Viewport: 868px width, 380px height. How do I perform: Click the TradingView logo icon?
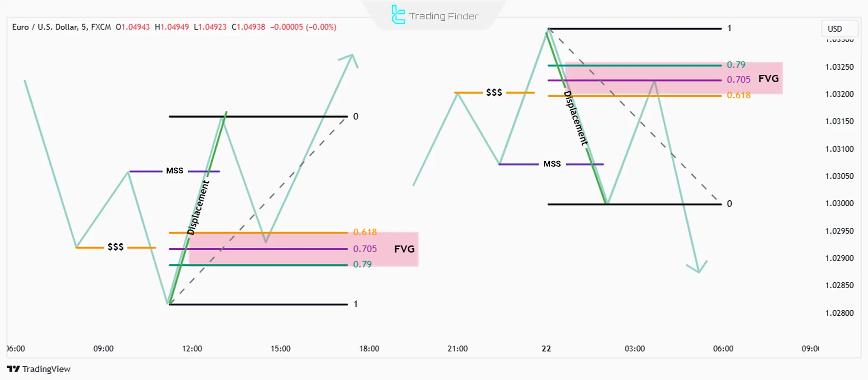coord(14,369)
